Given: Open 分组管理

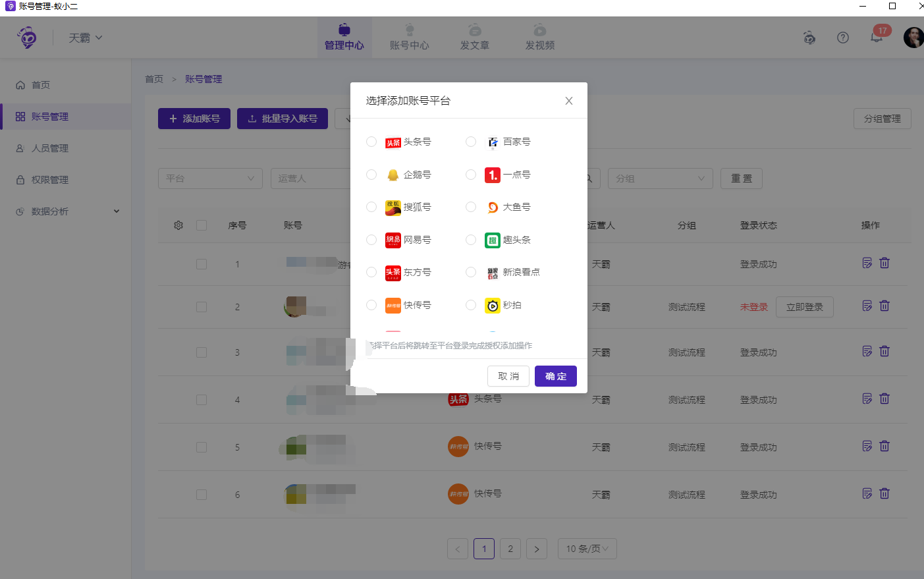Looking at the screenshot, I should tap(883, 119).
